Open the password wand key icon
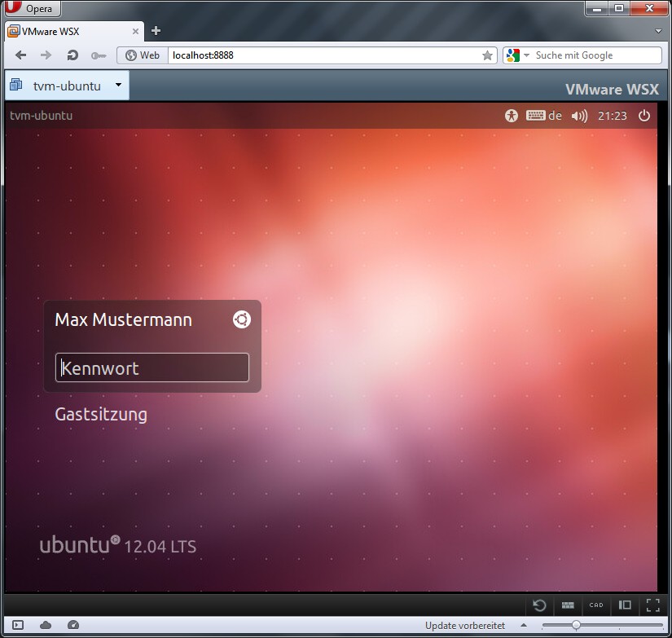This screenshot has width=672, height=638. click(x=99, y=55)
